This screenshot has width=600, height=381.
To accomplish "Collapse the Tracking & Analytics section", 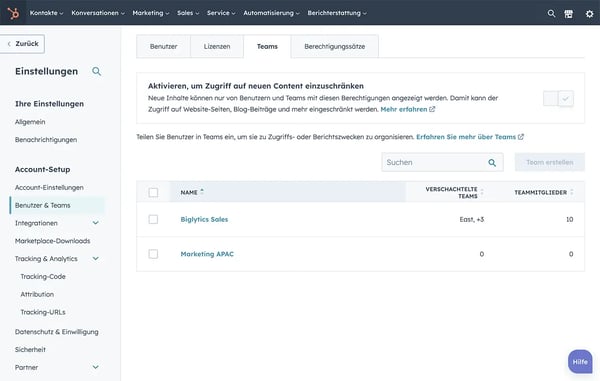I will (x=96, y=259).
